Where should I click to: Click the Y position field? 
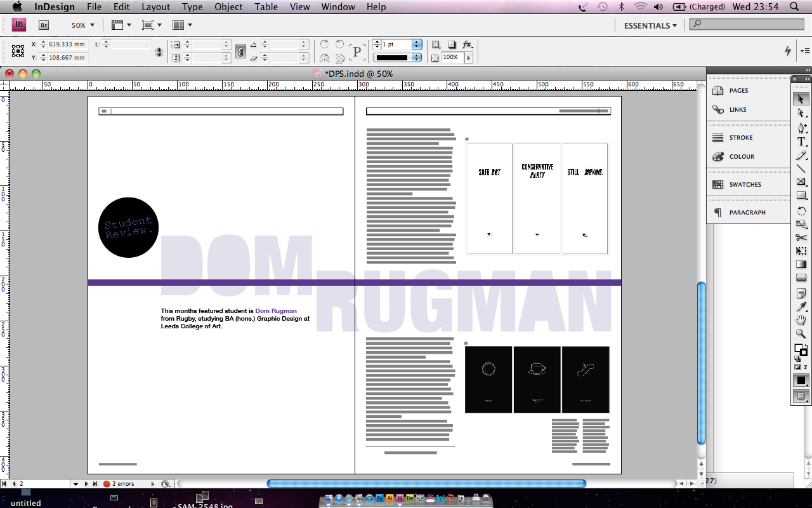[67, 58]
